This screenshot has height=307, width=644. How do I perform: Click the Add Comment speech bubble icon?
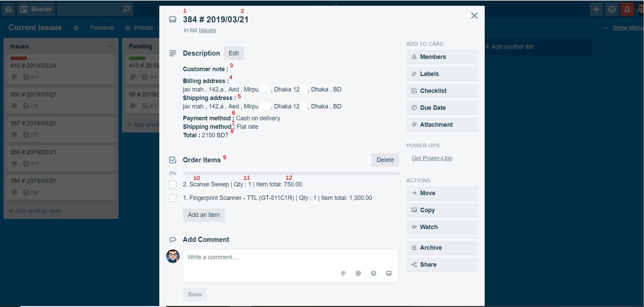(x=173, y=240)
